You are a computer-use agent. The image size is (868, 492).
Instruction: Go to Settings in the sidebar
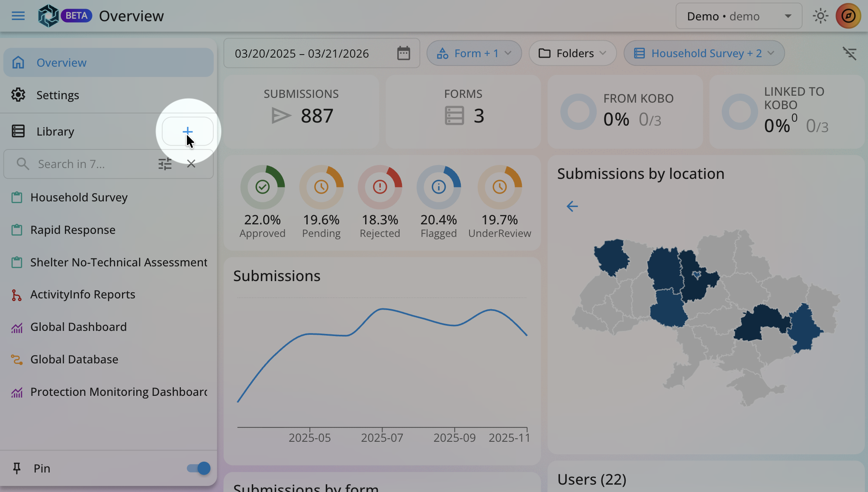click(x=58, y=95)
